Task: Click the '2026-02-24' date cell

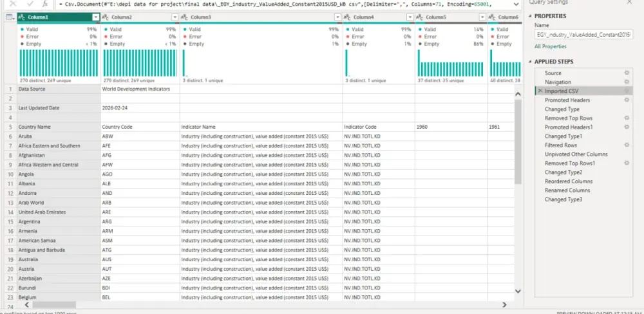Action: pos(140,108)
